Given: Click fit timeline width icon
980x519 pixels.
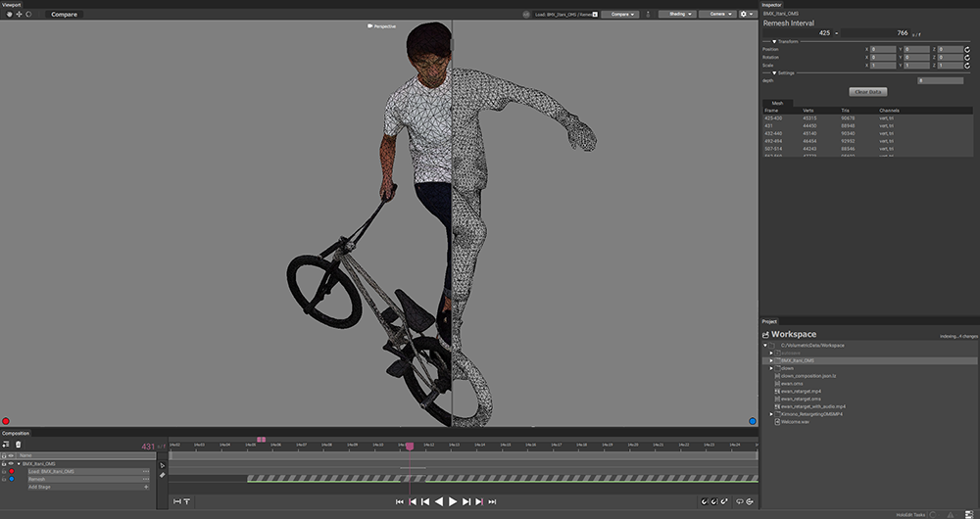Looking at the screenshot, I should [176, 501].
